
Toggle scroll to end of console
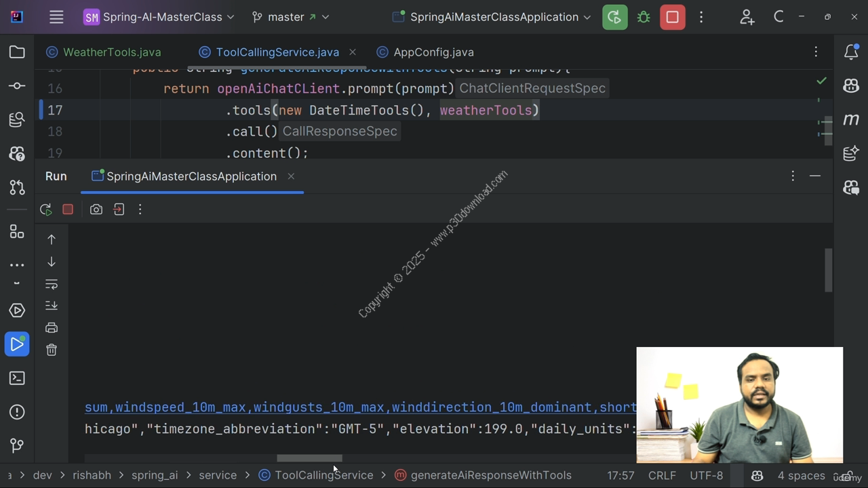tap(52, 306)
